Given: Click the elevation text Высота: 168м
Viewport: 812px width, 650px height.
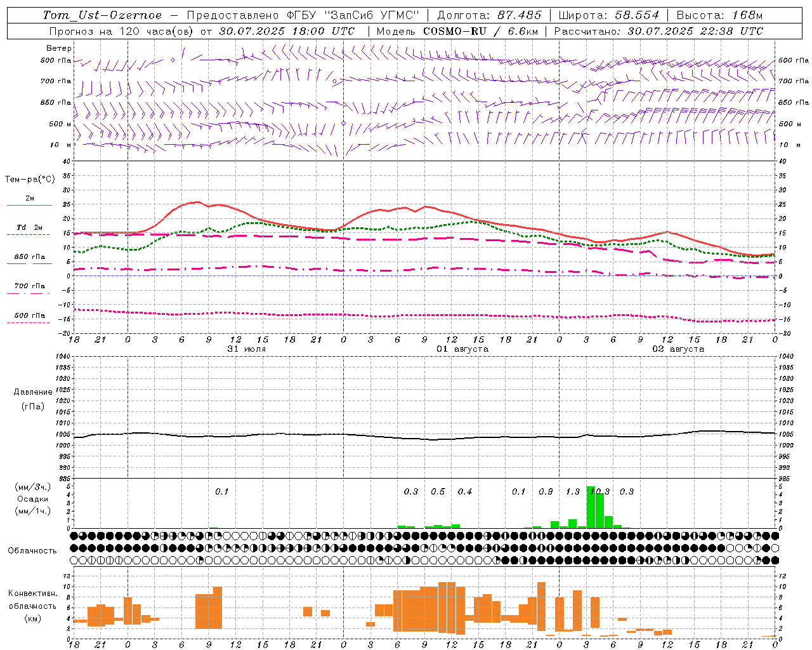Looking at the screenshot, I should tap(719, 15).
